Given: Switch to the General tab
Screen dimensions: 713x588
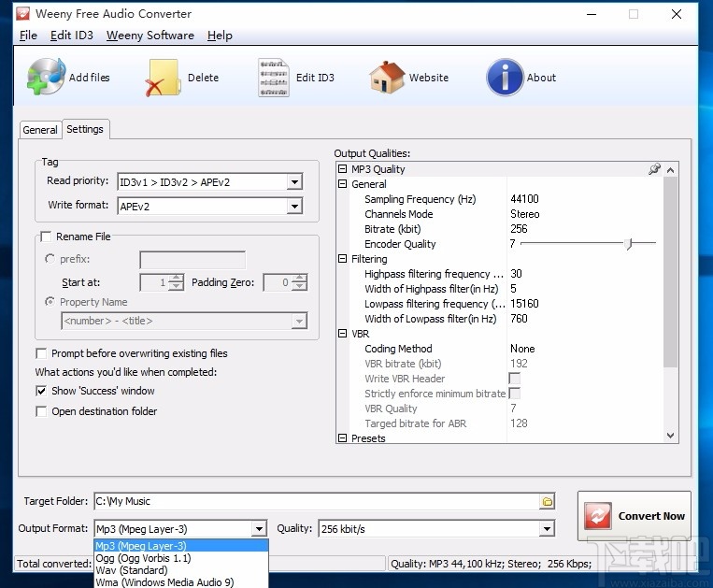Looking at the screenshot, I should 40,130.
